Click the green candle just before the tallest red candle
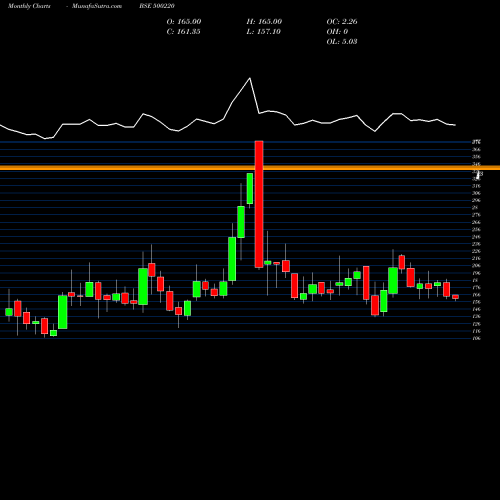This screenshot has height=500, width=500. (250, 188)
